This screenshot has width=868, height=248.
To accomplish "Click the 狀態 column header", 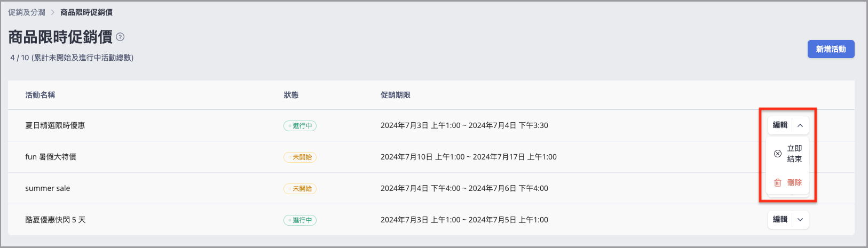I will point(291,95).
